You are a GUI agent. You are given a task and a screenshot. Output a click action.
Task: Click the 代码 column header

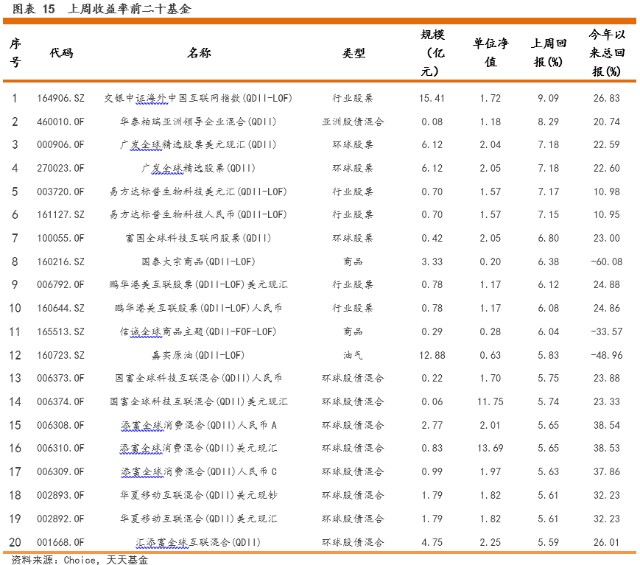point(61,52)
